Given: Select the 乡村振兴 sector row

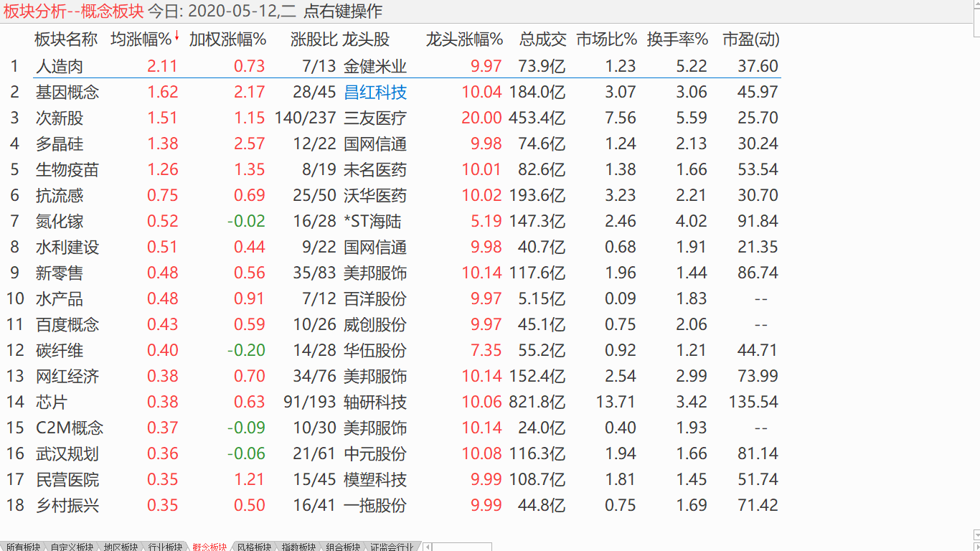Looking at the screenshot, I should (392, 505).
